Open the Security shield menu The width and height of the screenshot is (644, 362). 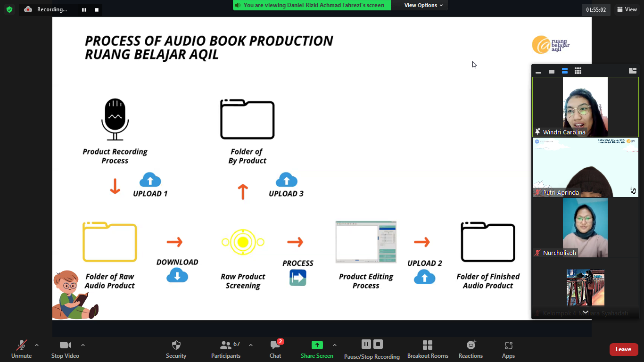[x=176, y=349]
